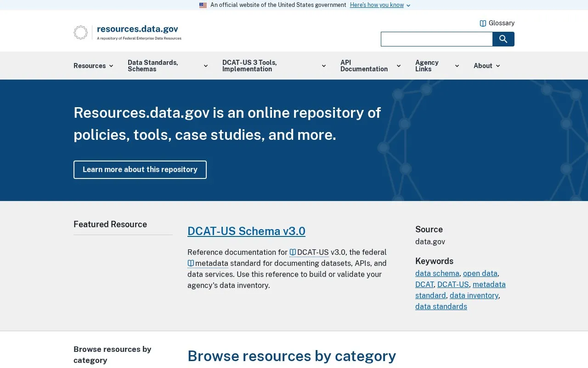Click "Here's how you know" link
Screen dimensions: 588x368
[x=377, y=5]
